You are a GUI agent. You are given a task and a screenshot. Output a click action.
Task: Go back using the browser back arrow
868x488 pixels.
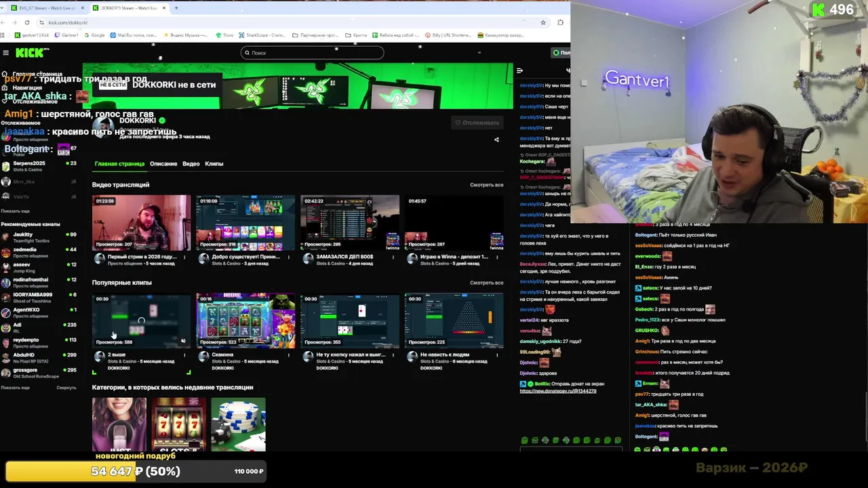4,22
